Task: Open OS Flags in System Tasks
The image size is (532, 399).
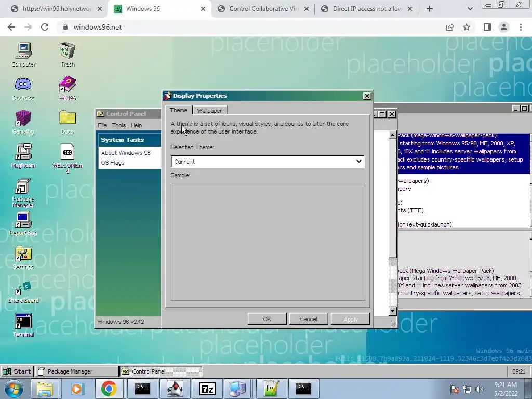Action: coord(113,163)
